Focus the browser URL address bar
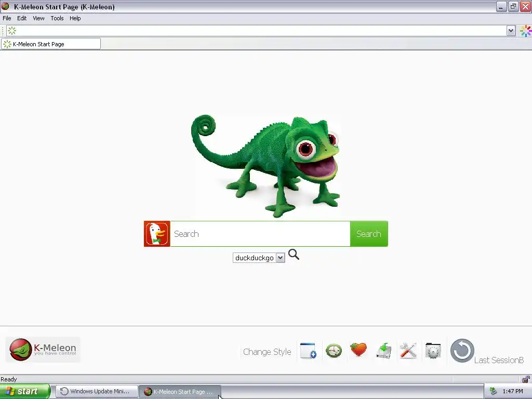This screenshot has height=399, width=532. pyautogui.click(x=261, y=31)
